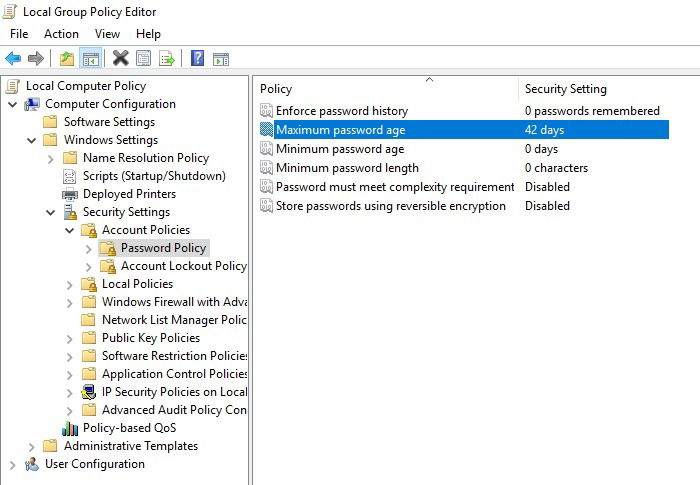The image size is (700, 485).
Task: Toggle Show/Hide Console Tree icon
Action: (x=91, y=59)
